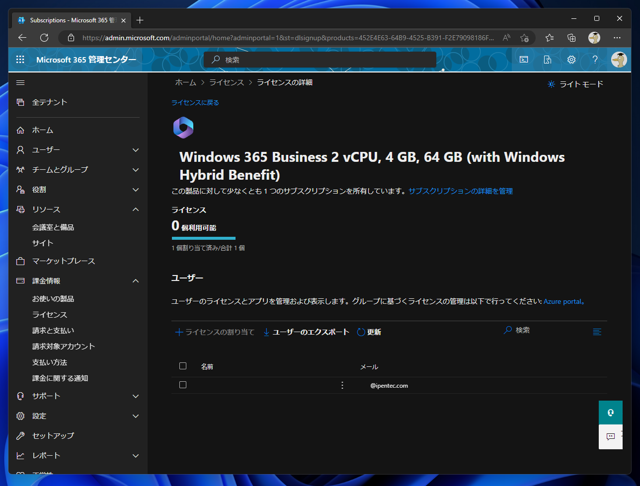Collapse the 課金情報 menu chevron
The image size is (640, 486).
tap(136, 281)
